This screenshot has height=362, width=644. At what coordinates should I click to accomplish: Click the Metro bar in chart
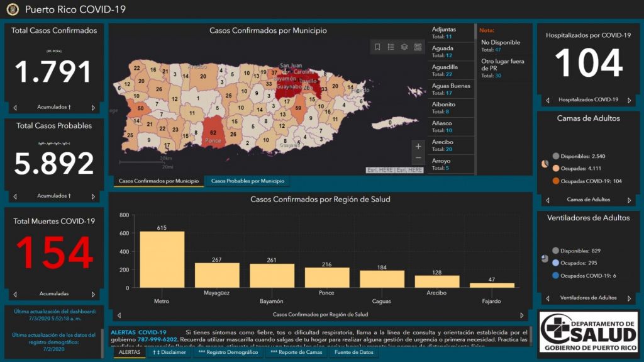pos(162,259)
